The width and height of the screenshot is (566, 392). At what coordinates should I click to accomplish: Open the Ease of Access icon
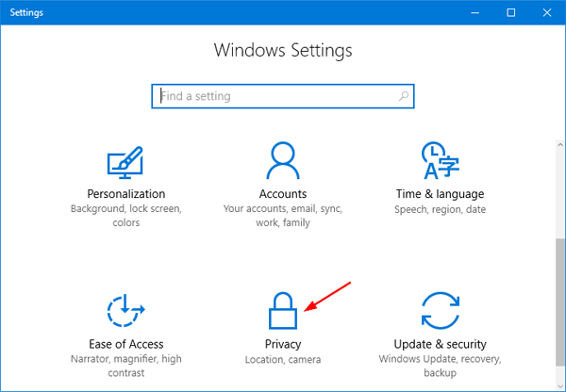click(125, 313)
